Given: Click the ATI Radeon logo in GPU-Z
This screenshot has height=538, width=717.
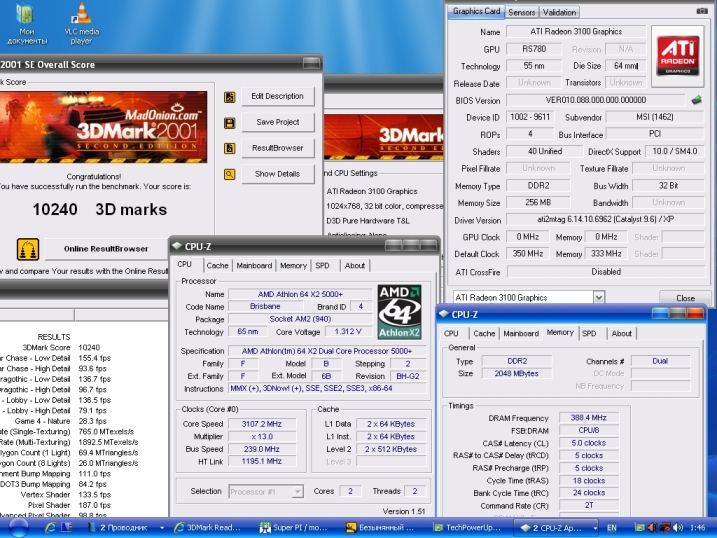Looking at the screenshot, I should pos(678,56).
